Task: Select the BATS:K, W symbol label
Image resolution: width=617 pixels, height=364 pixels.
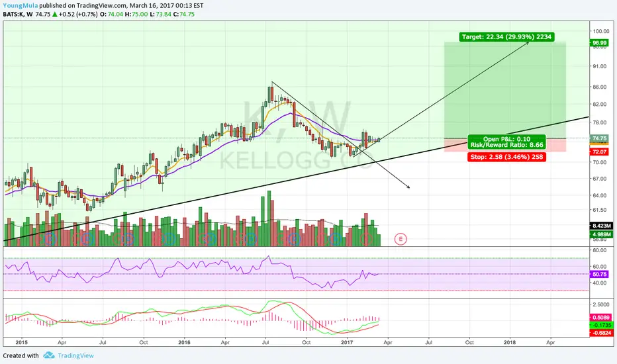Action: pyautogui.click(x=18, y=14)
